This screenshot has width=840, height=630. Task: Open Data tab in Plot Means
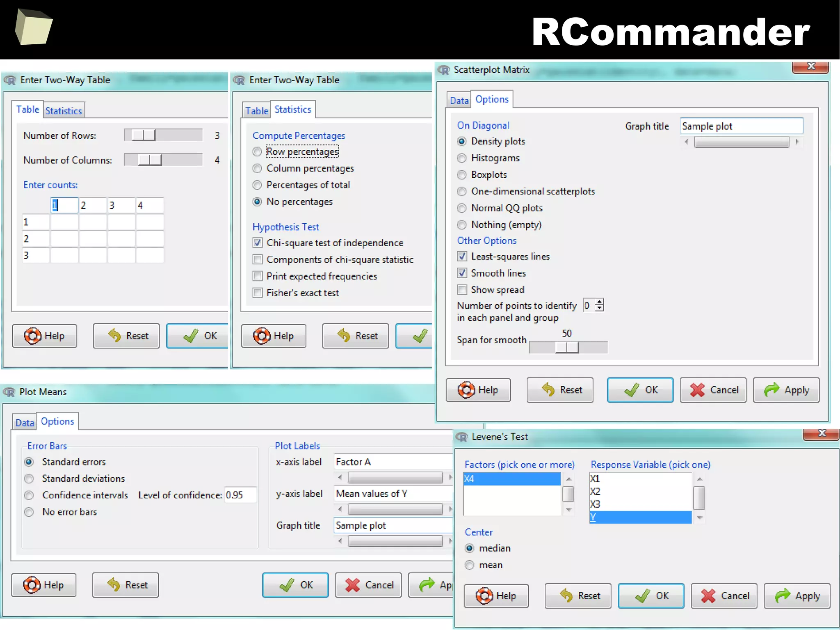25,423
